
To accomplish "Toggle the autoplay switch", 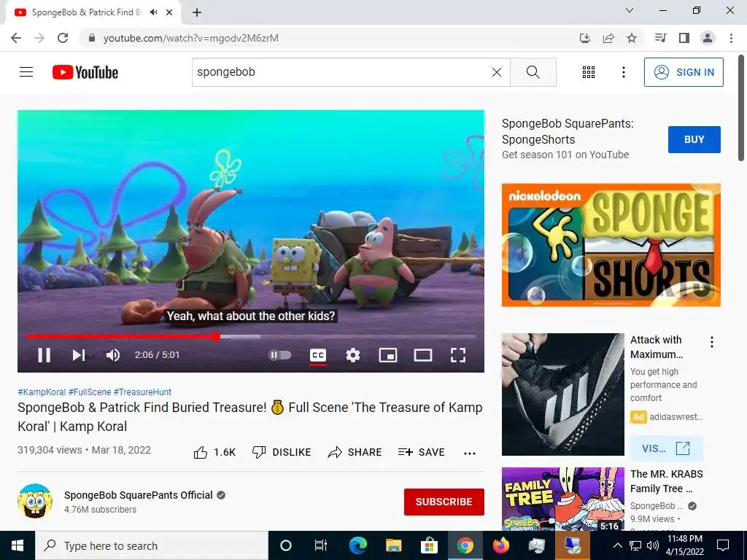I will tap(279, 355).
